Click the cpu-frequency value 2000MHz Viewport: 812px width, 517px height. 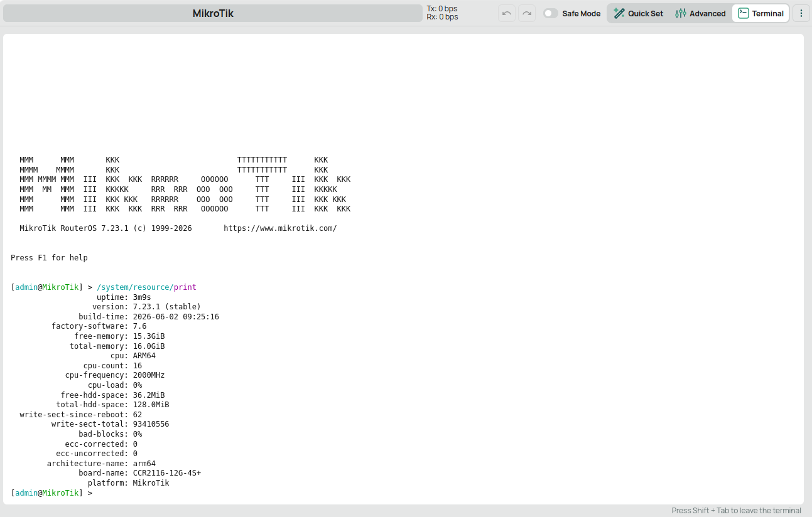149,375
